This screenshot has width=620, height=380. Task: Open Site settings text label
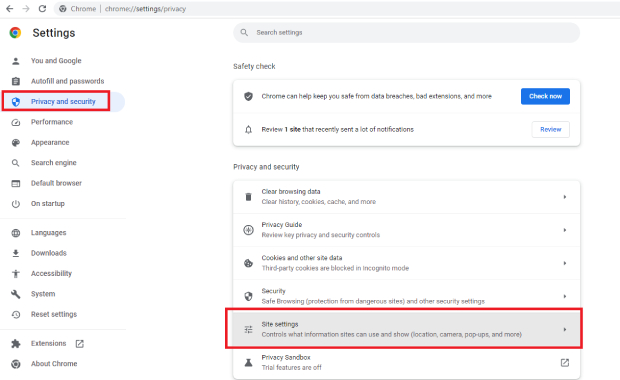coord(280,324)
